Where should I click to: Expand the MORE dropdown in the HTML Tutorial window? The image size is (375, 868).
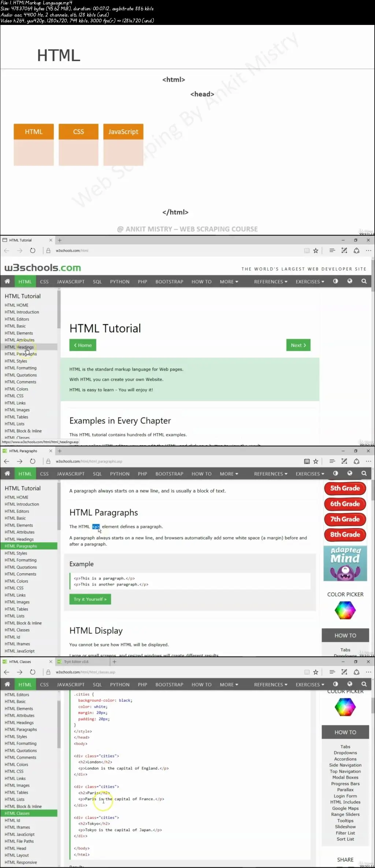click(229, 282)
